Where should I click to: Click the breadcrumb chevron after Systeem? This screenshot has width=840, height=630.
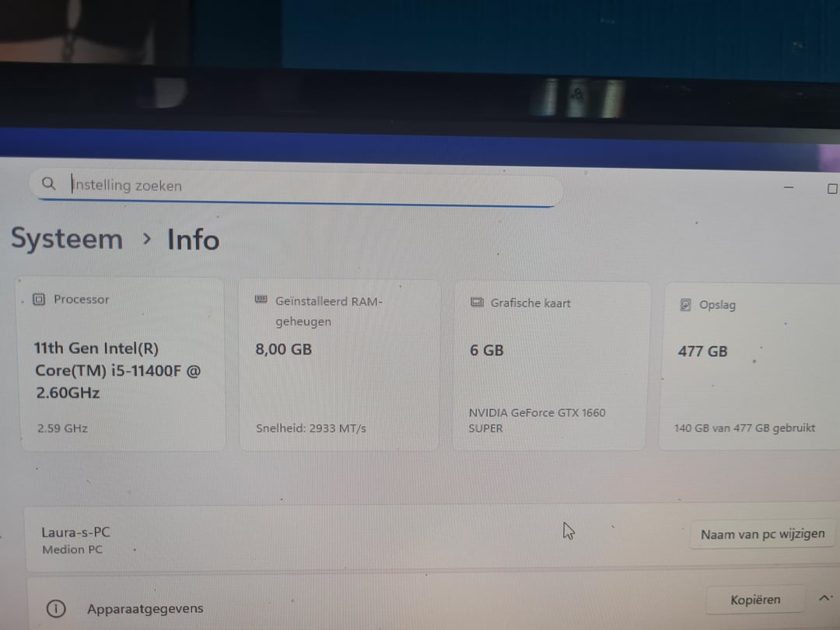(146, 240)
